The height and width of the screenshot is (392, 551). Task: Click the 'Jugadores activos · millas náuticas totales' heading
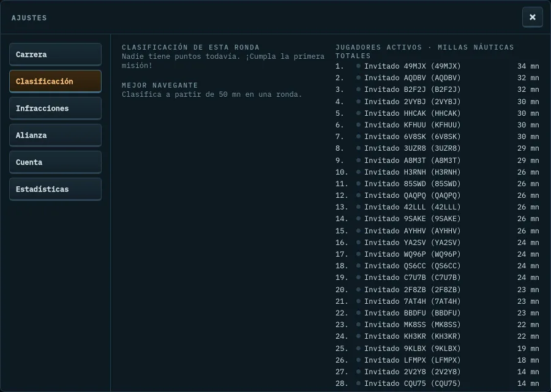[424, 51]
